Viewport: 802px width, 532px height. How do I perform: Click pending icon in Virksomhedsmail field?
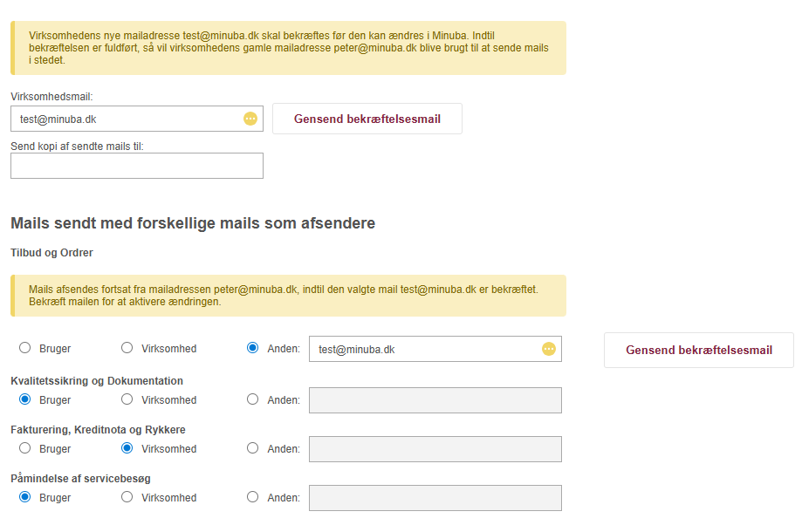click(x=250, y=119)
